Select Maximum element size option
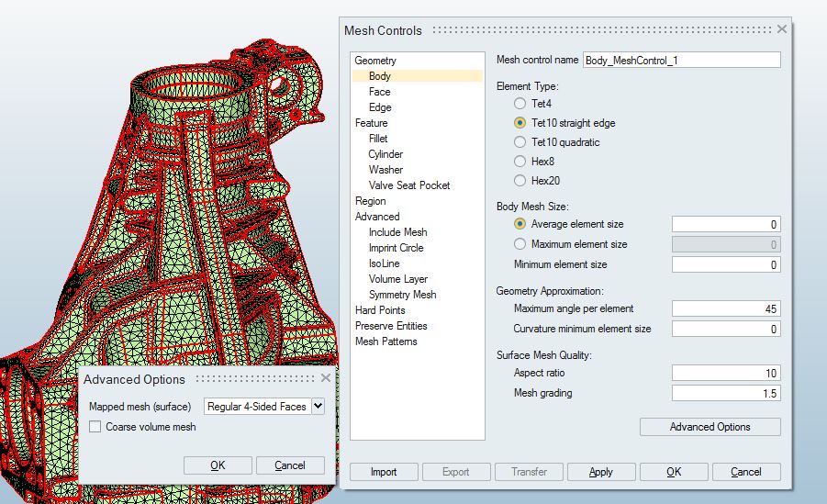Viewport: 827px width, 504px height. click(x=520, y=244)
